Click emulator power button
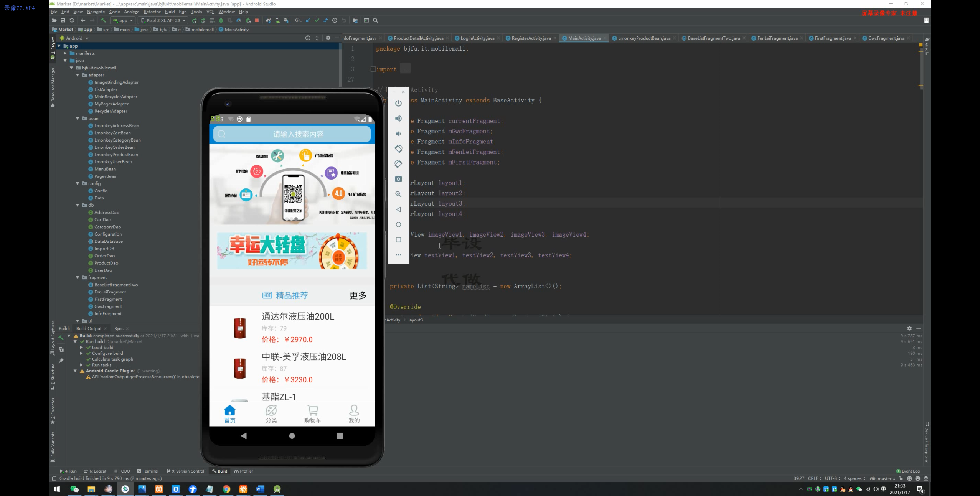The height and width of the screenshot is (496, 980). pyautogui.click(x=398, y=103)
